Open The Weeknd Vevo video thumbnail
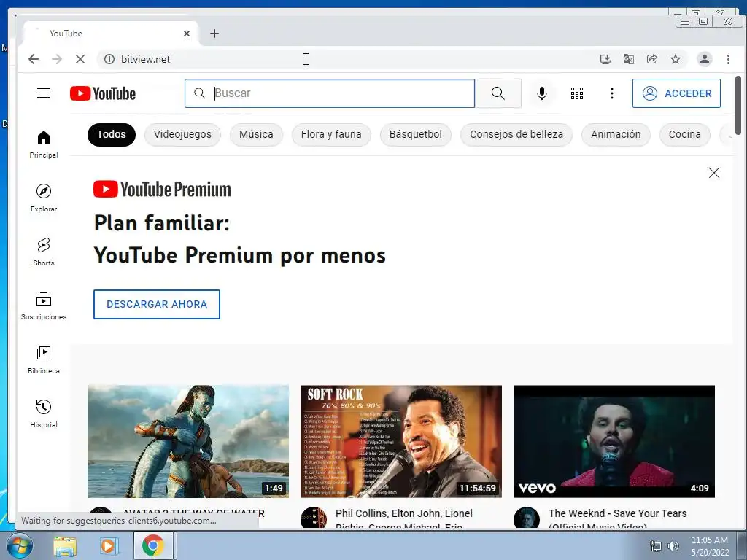This screenshot has height=560, width=747. (x=614, y=441)
